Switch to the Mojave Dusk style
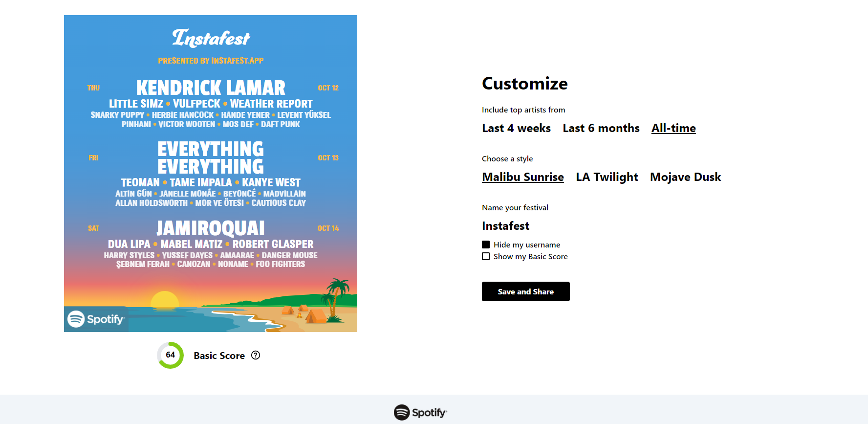 coord(685,177)
